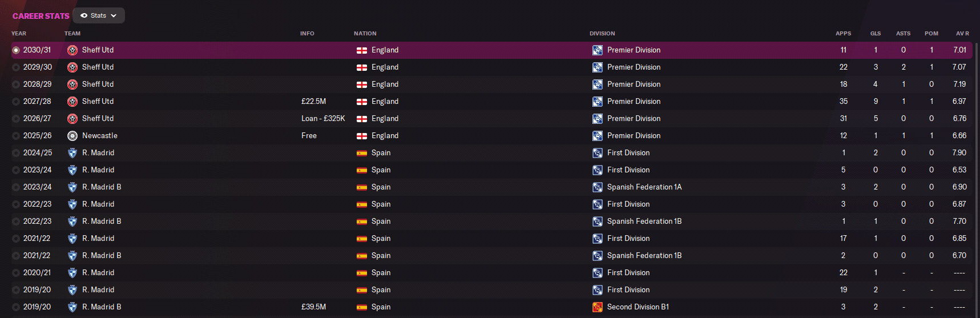Click Sheff Utd club badge in 2030/31 row

[x=72, y=50]
